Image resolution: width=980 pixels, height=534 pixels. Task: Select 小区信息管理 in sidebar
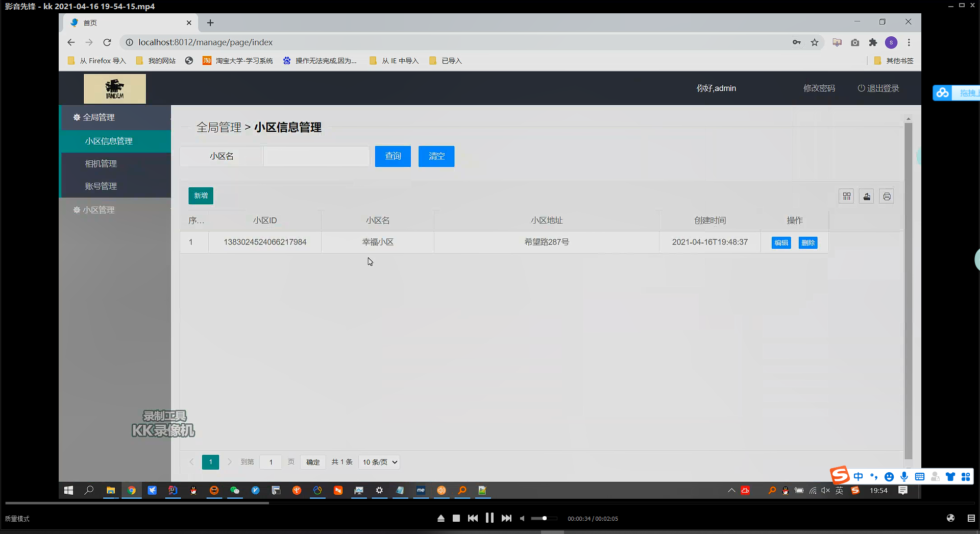(116, 141)
